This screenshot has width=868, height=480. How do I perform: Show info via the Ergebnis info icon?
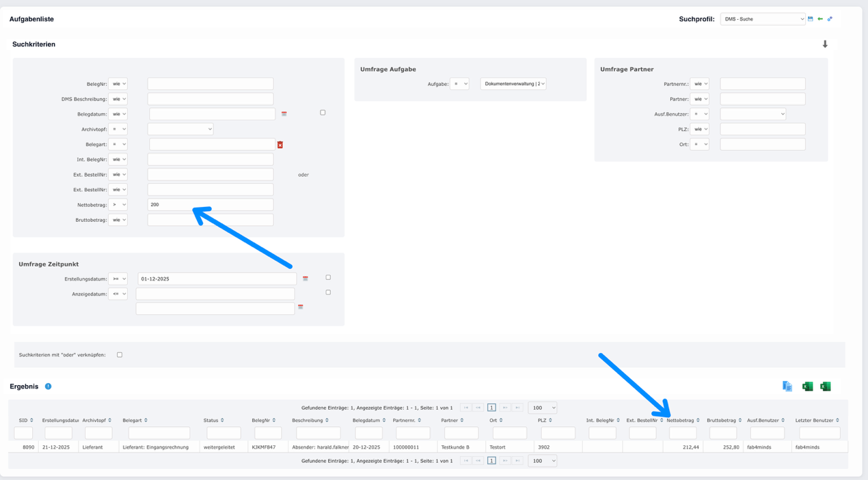(48, 386)
